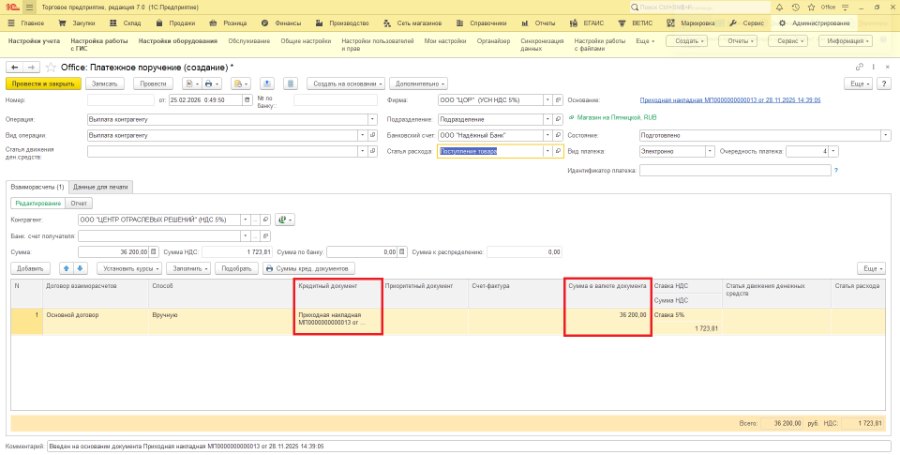Open the ЕГАИС section

point(587,24)
